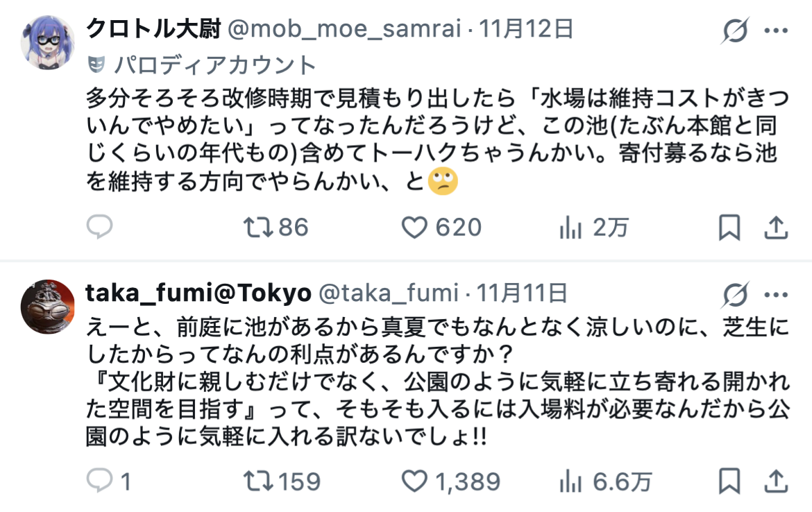Image resolution: width=812 pixels, height=512 pixels.
Task: Open @mob_moe_samrai profile handle
Action: coord(344,28)
